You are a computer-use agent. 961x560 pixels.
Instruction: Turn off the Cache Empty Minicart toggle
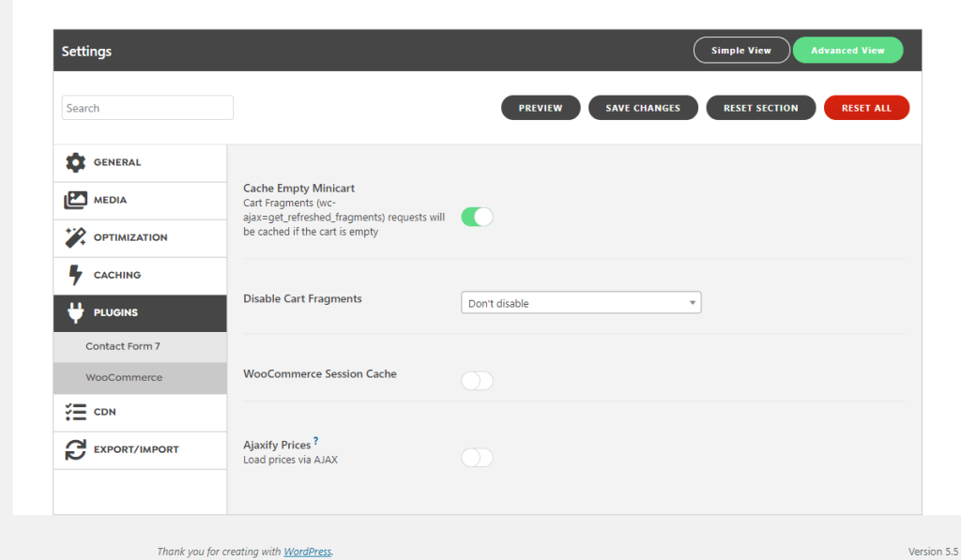pos(477,217)
